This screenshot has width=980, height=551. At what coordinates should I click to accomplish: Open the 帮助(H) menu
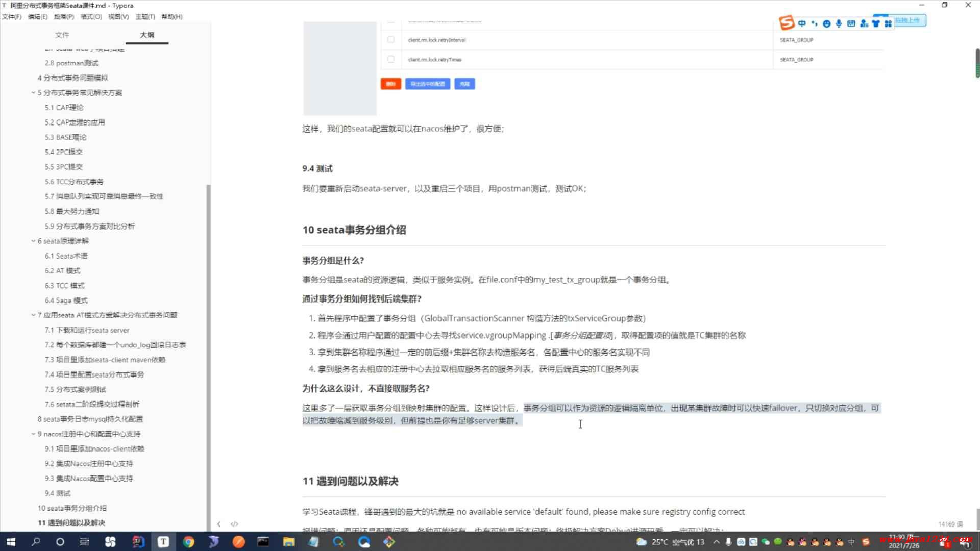172,17
